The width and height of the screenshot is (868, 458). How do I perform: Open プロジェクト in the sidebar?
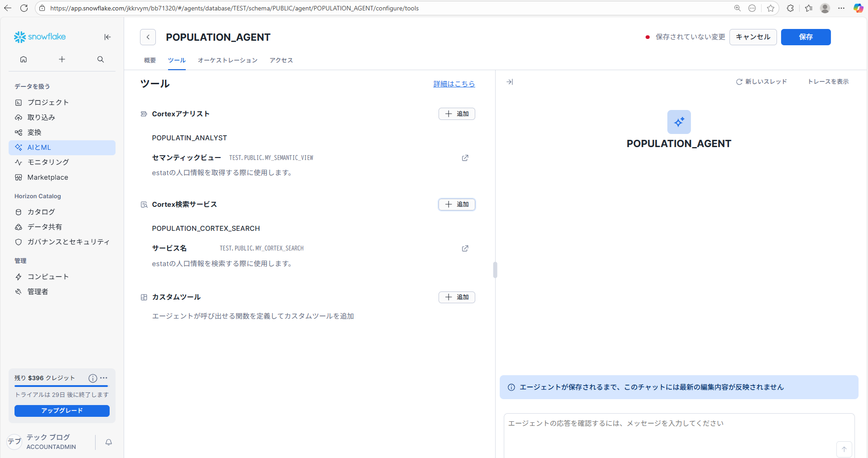click(x=62, y=102)
